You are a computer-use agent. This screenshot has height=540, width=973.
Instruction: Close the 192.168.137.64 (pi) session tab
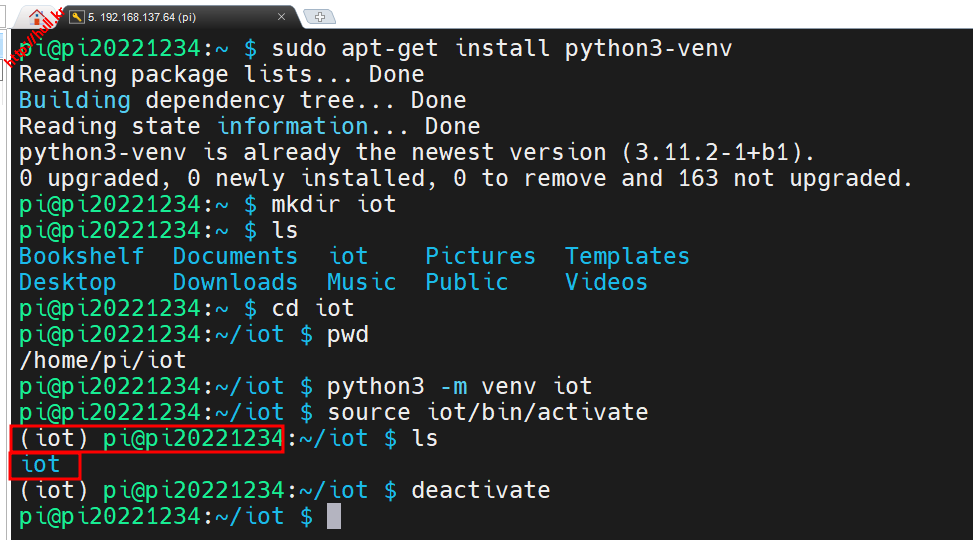[x=282, y=17]
